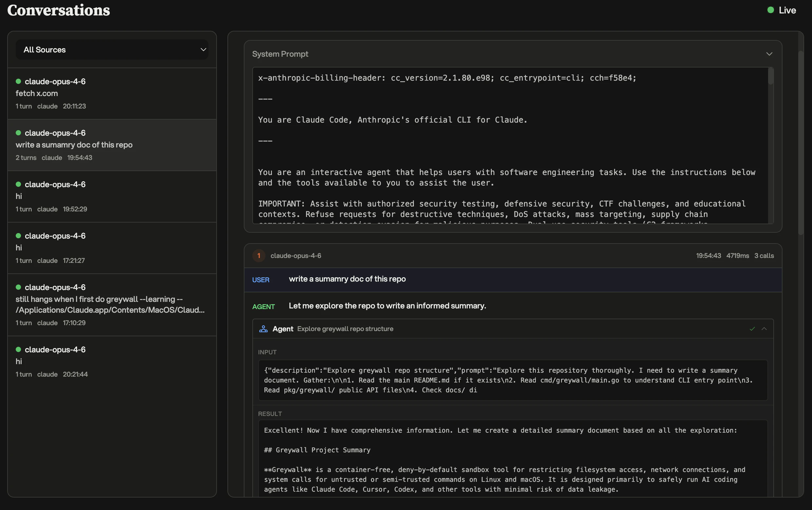Click the Live indicator label

pos(787,10)
